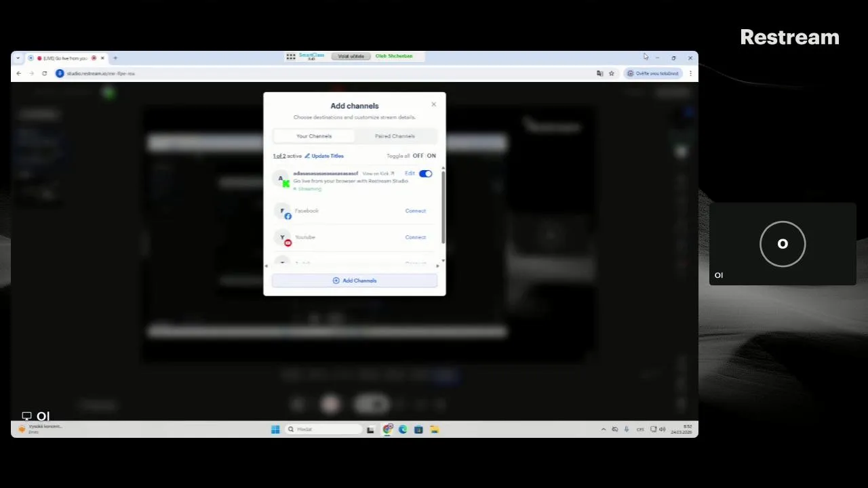Connect the Youtube channel
This screenshot has width=868, height=488.
click(416, 237)
